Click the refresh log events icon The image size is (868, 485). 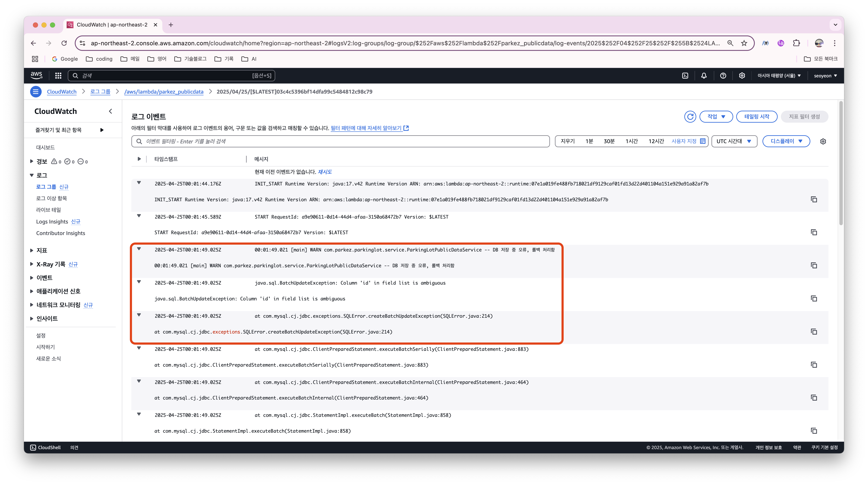click(690, 117)
